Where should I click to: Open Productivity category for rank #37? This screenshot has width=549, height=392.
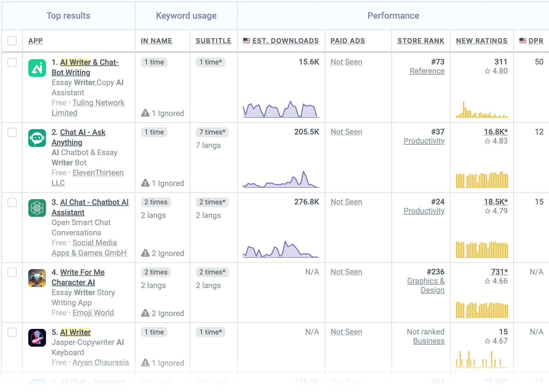pyautogui.click(x=424, y=141)
